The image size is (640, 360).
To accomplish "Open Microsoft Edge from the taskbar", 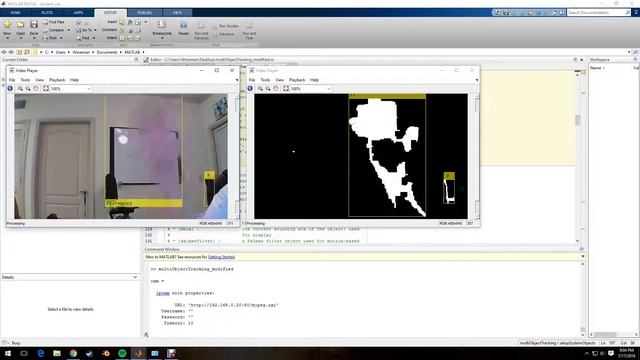I will coord(40,353).
